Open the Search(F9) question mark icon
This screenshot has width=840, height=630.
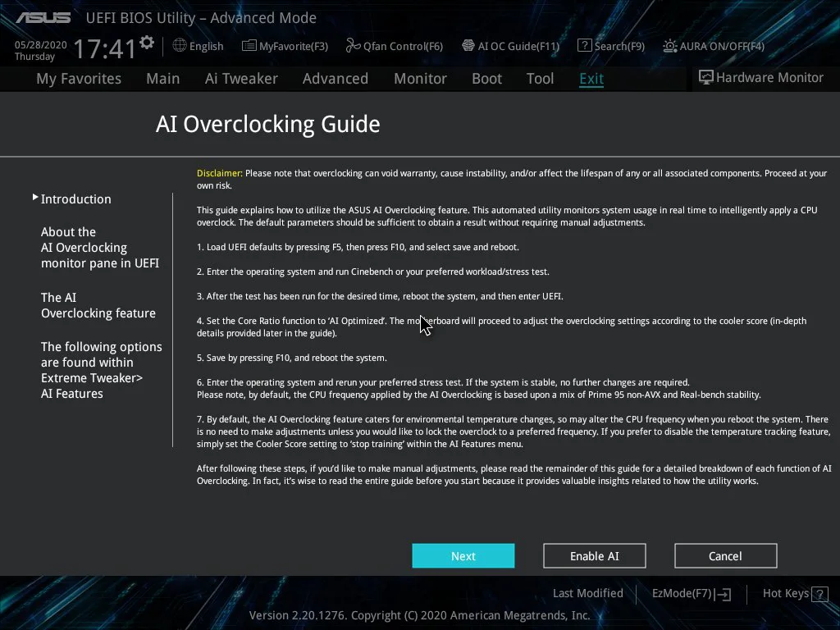pyautogui.click(x=584, y=46)
